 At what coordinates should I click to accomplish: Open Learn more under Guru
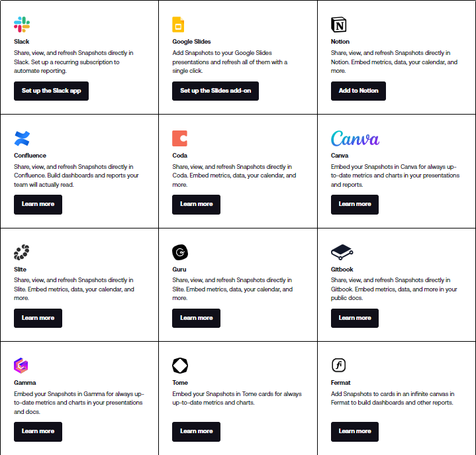tap(196, 318)
